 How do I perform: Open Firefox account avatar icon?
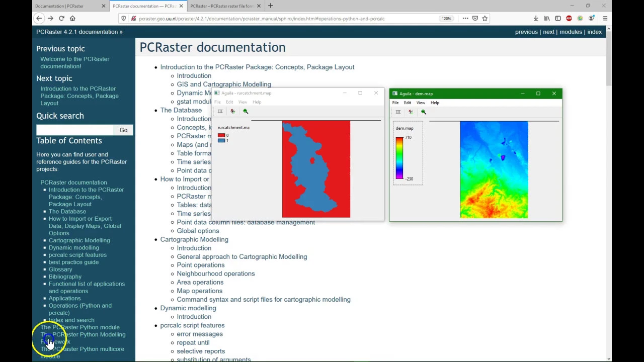[x=592, y=19]
